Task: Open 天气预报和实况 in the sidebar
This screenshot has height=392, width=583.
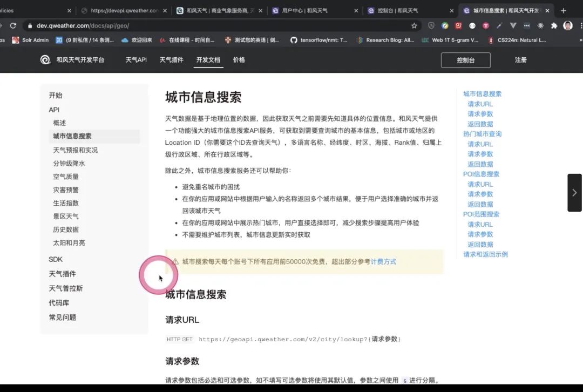Action: coord(76,150)
